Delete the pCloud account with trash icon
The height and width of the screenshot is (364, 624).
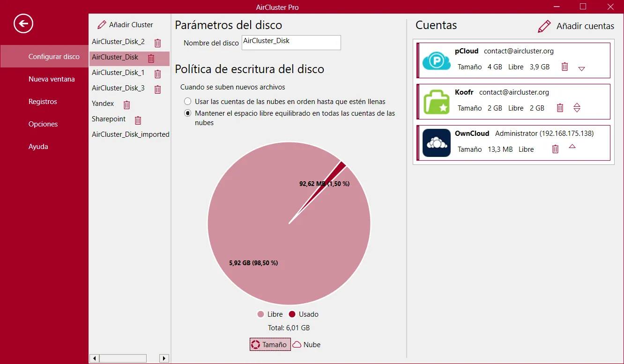pos(565,67)
